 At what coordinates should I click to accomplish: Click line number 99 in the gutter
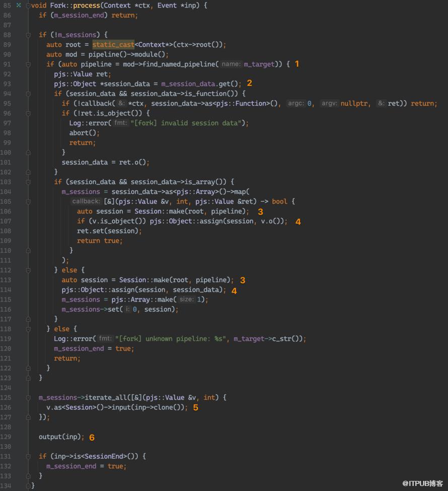(x=7, y=143)
